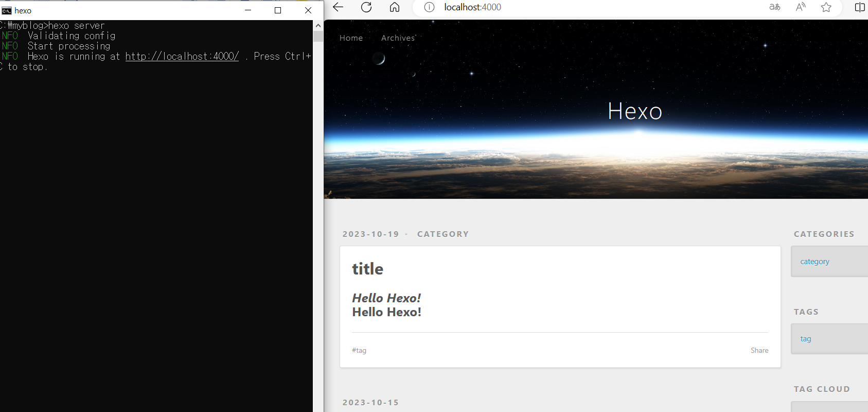This screenshot has width=868, height=412.
Task: Click the 'Start processing' console line
Action: [x=69, y=46]
